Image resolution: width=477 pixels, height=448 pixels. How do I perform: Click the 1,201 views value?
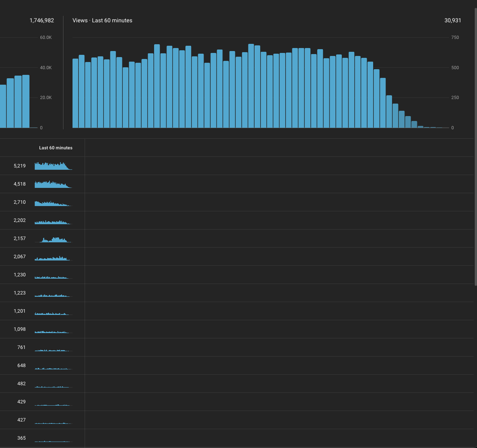[x=19, y=311]
